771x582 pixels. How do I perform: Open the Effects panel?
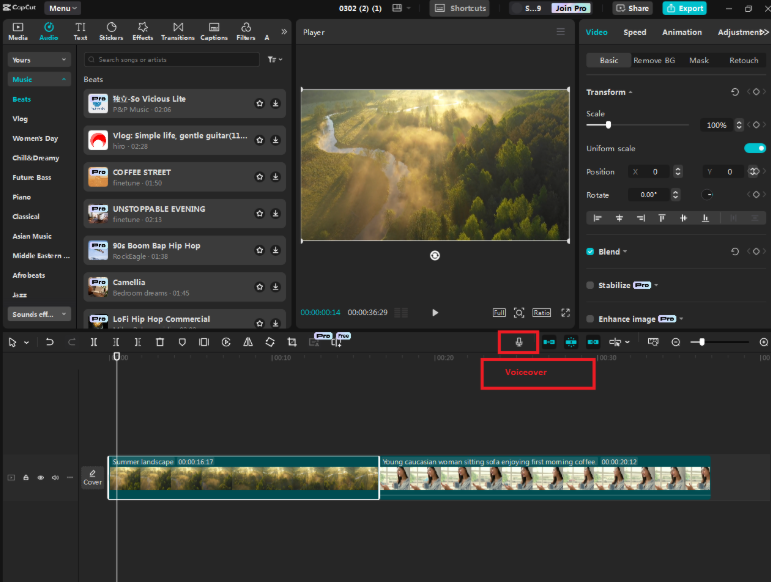coord(143,31)
